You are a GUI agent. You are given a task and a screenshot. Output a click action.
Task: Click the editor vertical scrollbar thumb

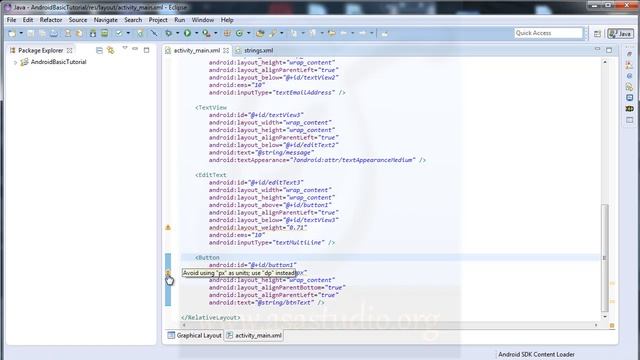tap(605, 258)
